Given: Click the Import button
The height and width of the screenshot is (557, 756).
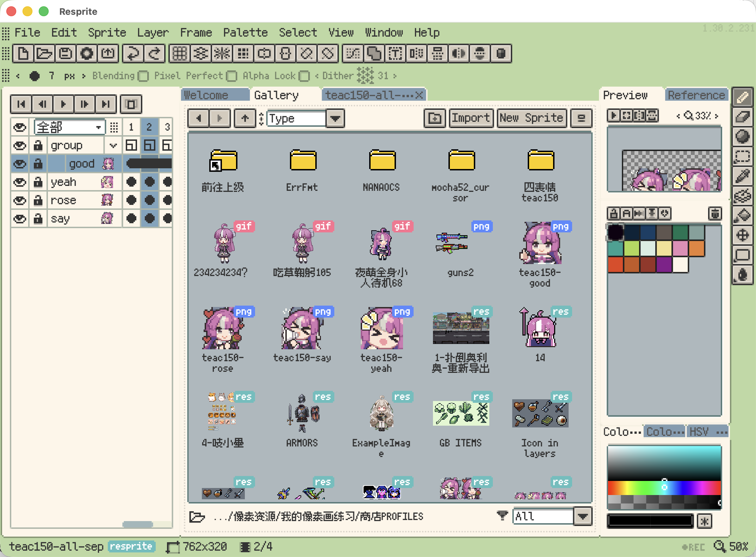Looking at the screenshot, I should click(x=471, y=118).
